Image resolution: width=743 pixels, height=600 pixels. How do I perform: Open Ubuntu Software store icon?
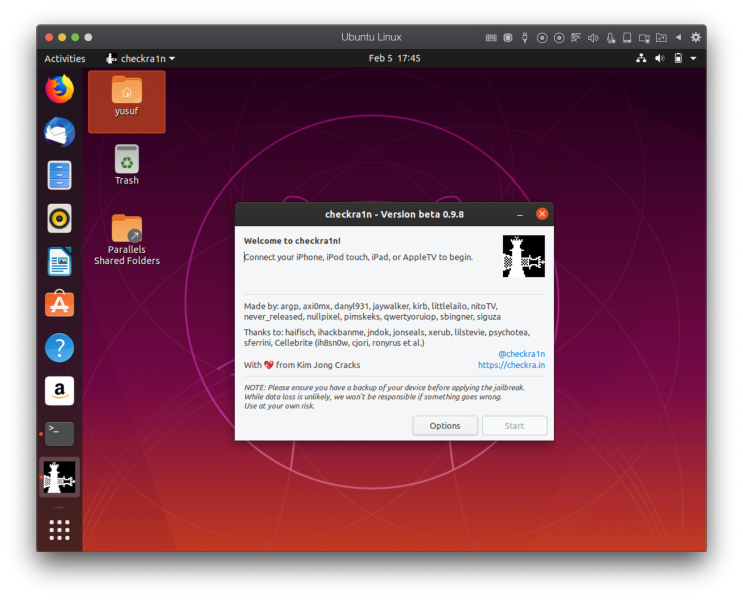[x=59, y=304]
